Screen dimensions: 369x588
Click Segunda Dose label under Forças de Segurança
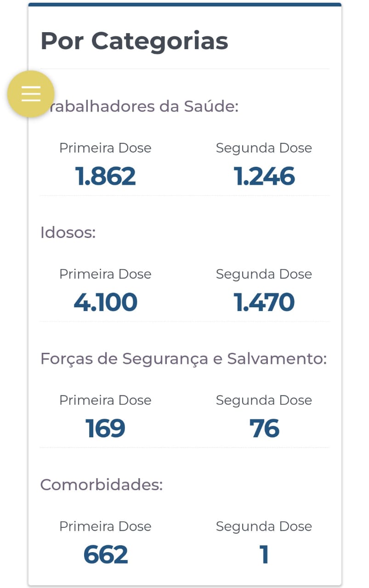pyautogui.click(x=264, y=401)
